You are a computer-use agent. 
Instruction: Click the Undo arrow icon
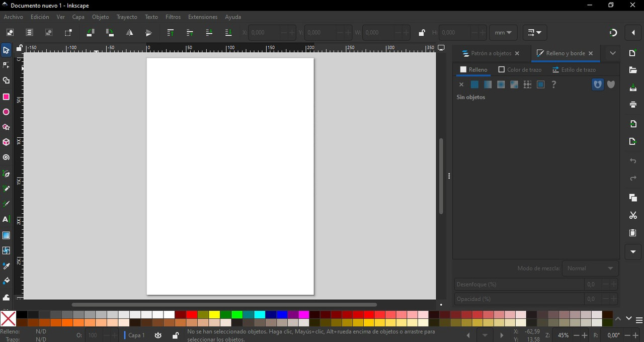633,161
